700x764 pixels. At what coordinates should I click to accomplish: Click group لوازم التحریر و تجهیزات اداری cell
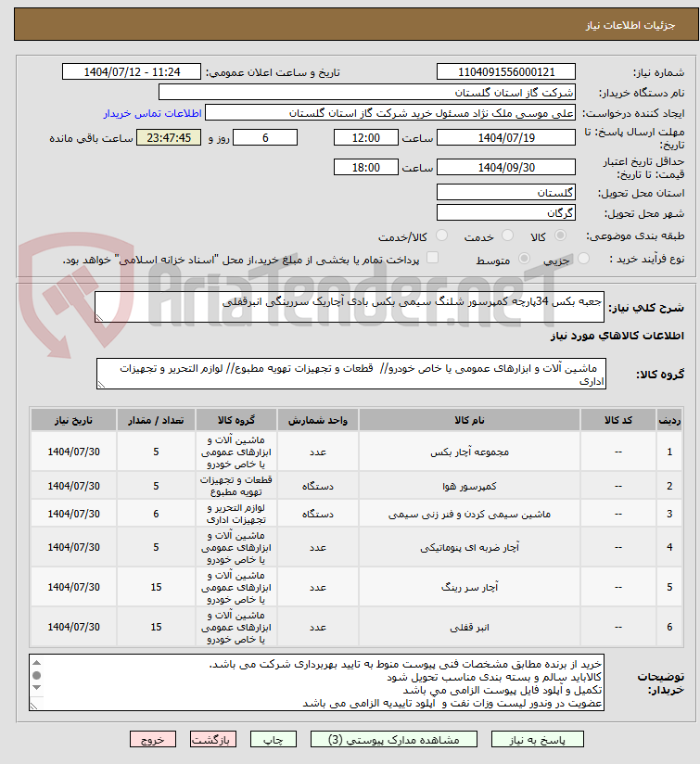click(236, 514)
